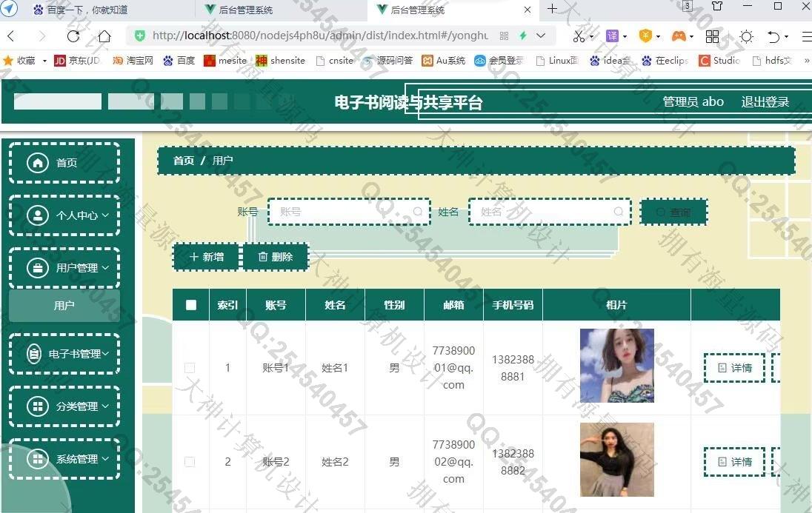This screenshot has width=812, height=513.
Task: Click the search magnifier in 账号 field
Action: [418, 212]
